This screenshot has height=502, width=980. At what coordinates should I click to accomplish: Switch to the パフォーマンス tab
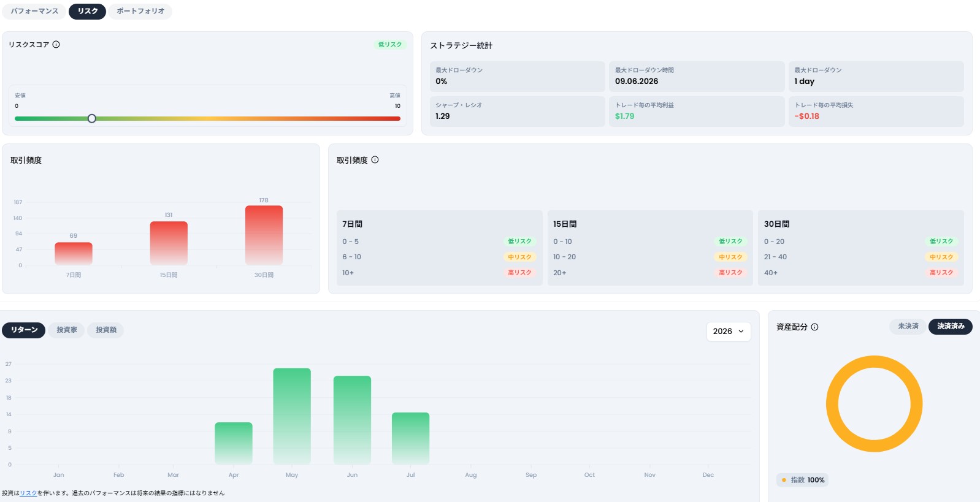34,11
